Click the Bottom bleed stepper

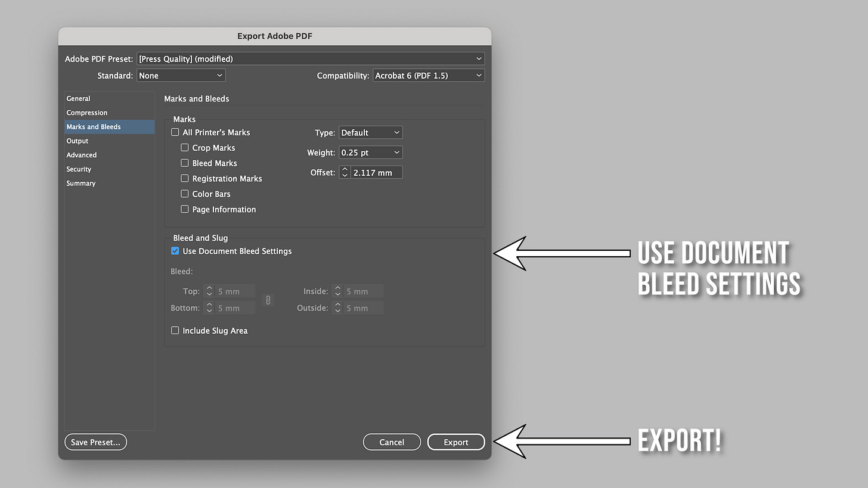[x=209, y=308]
